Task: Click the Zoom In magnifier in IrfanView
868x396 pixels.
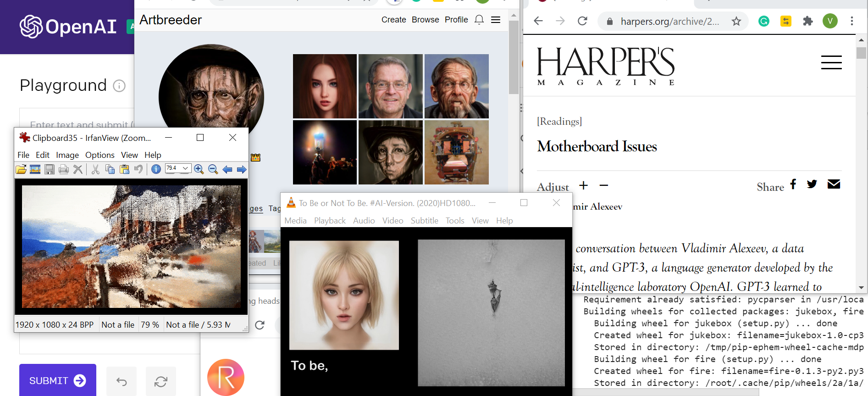Action: click(199, 169)
